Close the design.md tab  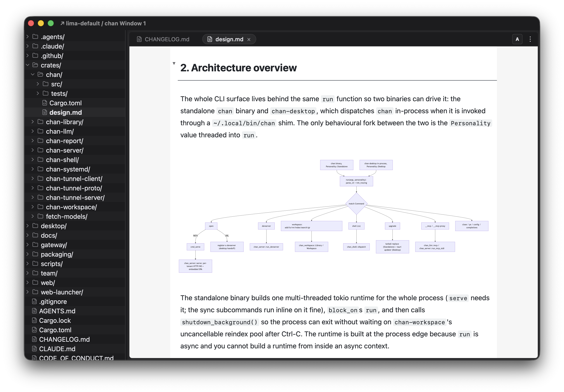[x=249, y=40]
